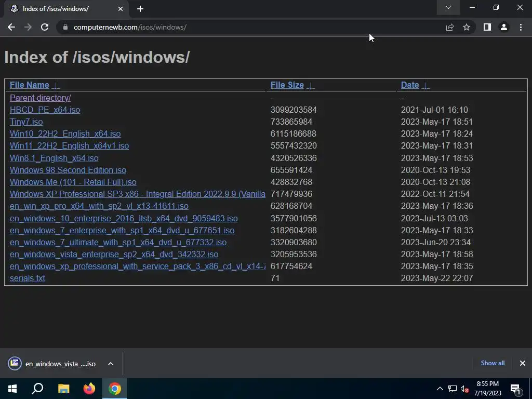Viewport: 532px width, 399px height.
Task: Download en_windows_7_ultimate_with_sp1 iso
Action: [118, 242]
